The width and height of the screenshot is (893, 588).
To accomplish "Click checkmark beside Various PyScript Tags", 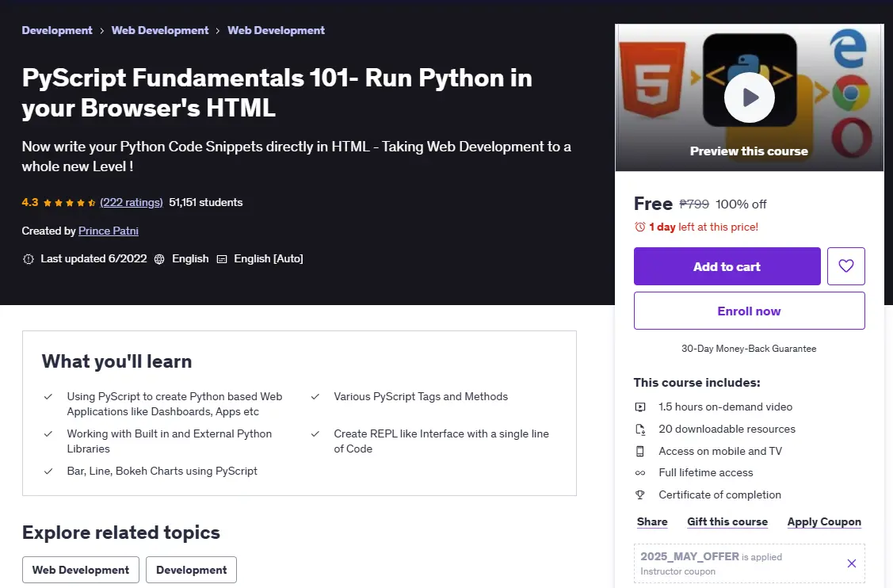I will pos(315,396).
